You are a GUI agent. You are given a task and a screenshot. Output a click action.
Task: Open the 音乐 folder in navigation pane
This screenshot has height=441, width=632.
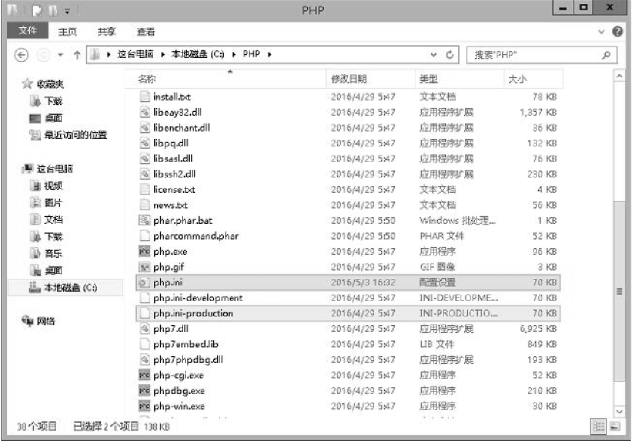click(x=53, y=253)
